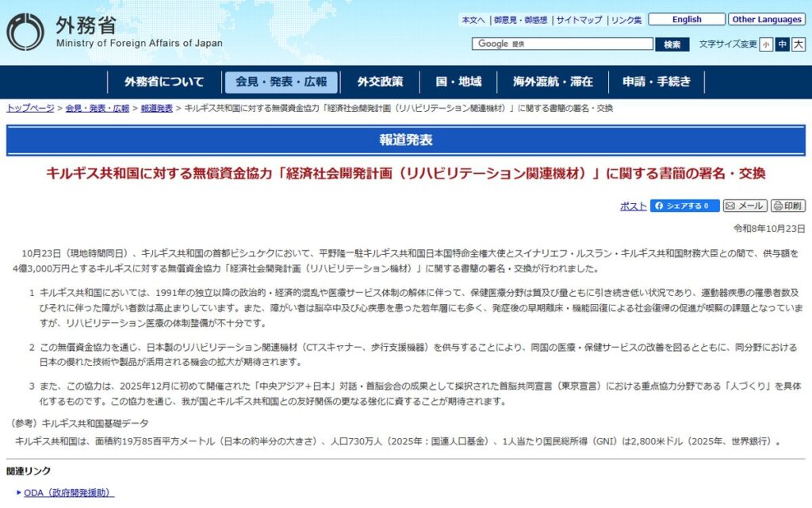812x508 pixels.
Task: Click the 文字サイズ変更 label
Action: (728, 44)
